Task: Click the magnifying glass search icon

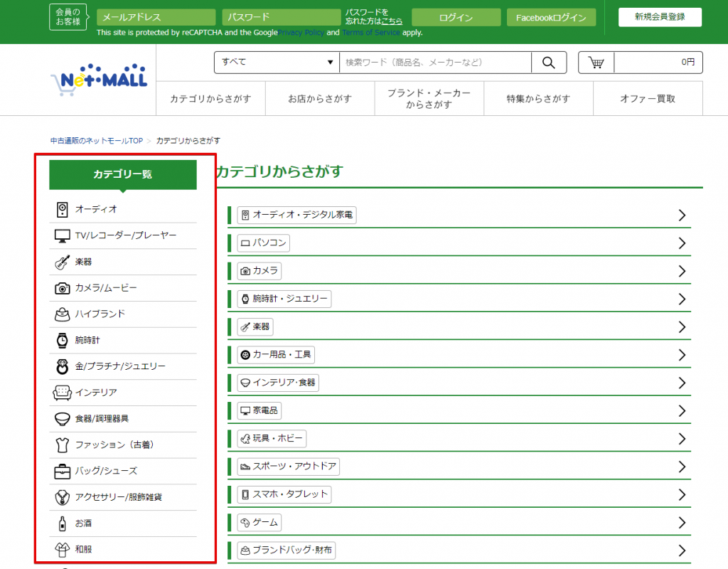Action: pos(548,63)
